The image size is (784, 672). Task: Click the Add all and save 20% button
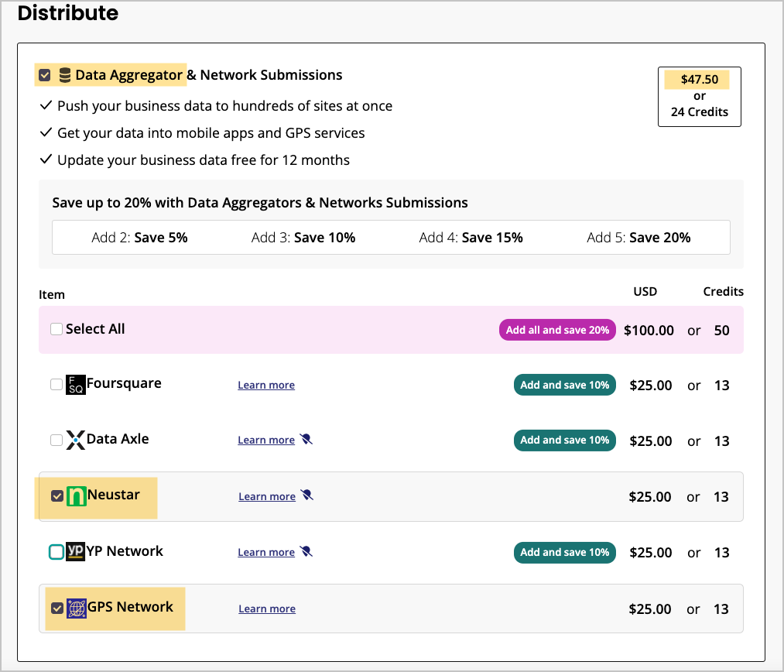pos(557,330)
